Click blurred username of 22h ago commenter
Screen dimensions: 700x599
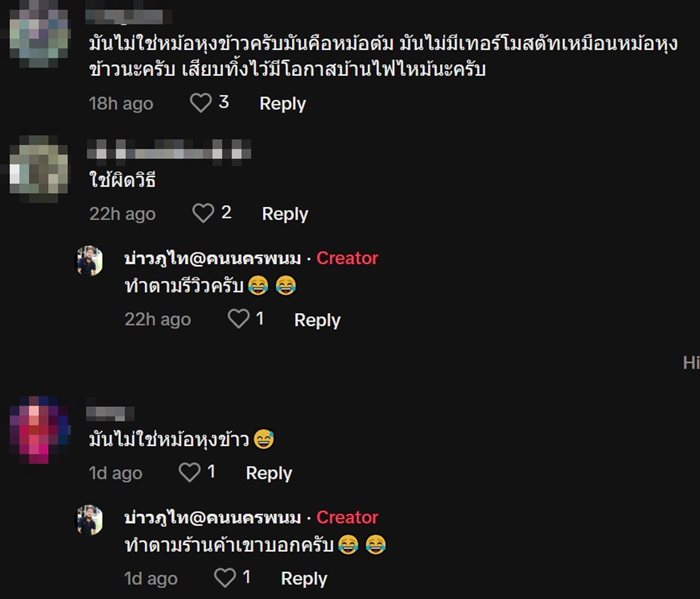168,152
